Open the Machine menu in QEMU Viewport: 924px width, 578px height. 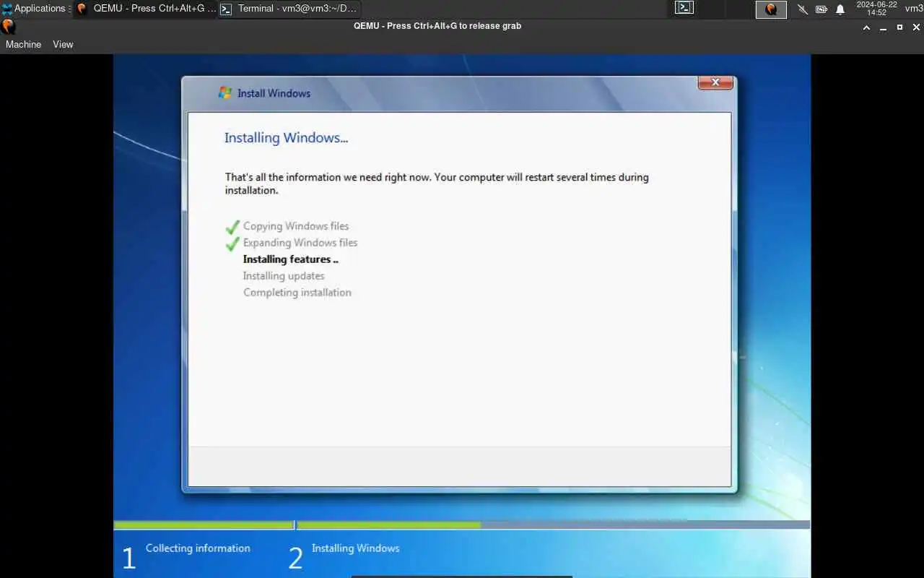[x=23, y=44]
